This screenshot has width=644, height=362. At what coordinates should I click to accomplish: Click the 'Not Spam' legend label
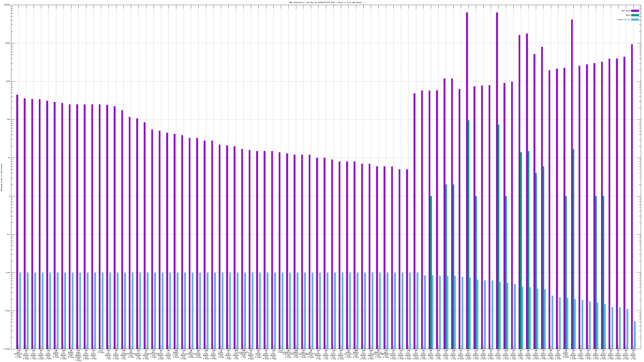[x=626, y=11]
